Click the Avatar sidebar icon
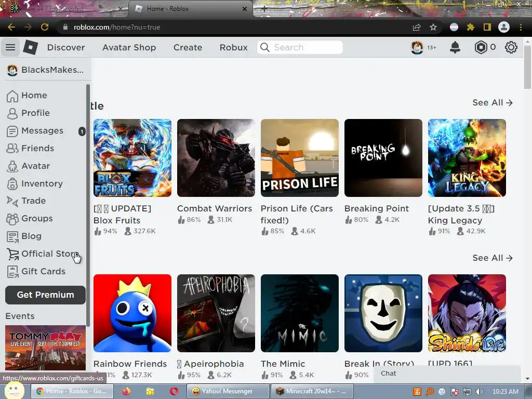This screenshot has height=399, width=532. (x=12, y=166)
